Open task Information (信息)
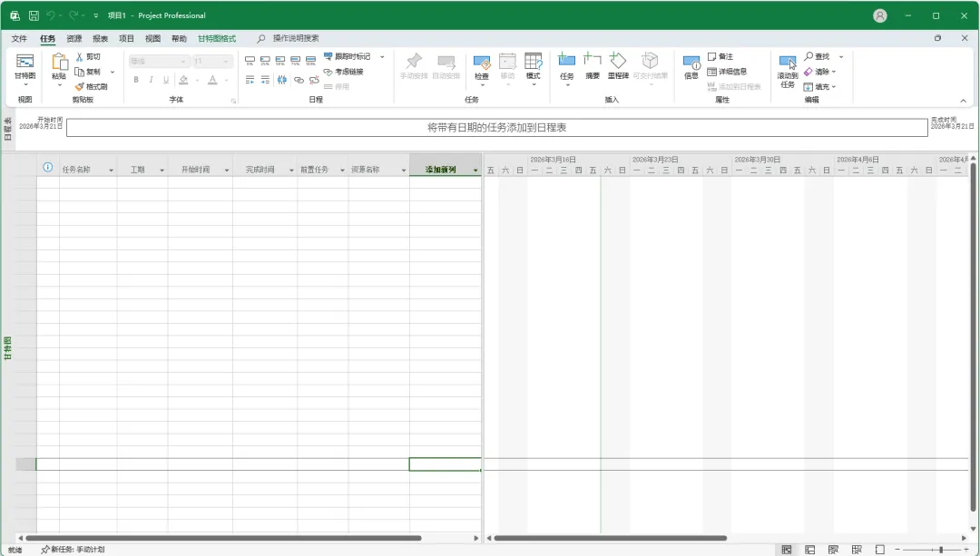 pyautogui.click(x=691, y=66)
